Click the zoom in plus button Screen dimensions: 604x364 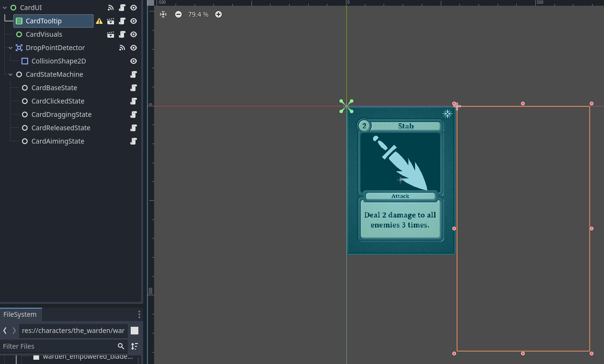pos(218,14)
